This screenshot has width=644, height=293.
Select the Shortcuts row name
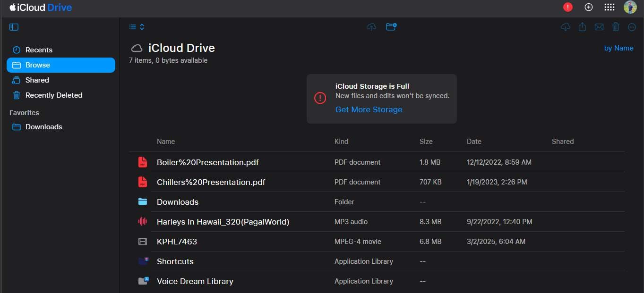[x=175, y=261]
